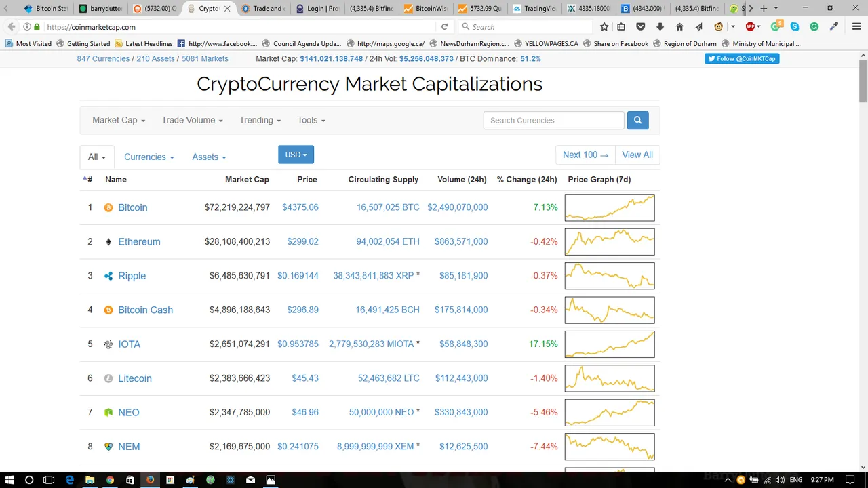Click the 847 Currencies link
The height and width of the screenshot is (488, 868).
pos(103,59)
